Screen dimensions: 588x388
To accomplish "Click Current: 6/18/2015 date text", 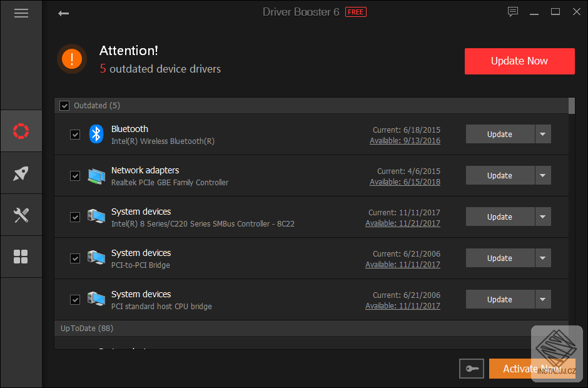I will pos(407,130).
